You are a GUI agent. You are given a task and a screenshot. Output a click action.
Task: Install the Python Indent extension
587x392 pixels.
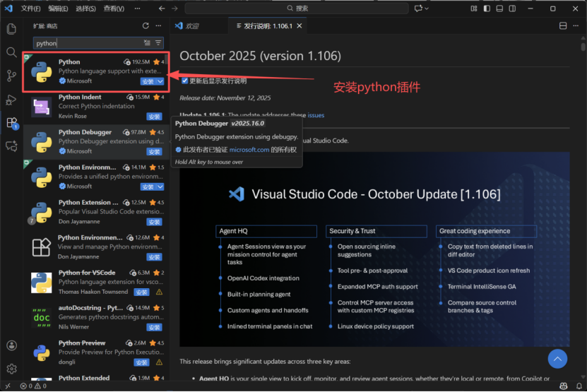tap(154, 117)
